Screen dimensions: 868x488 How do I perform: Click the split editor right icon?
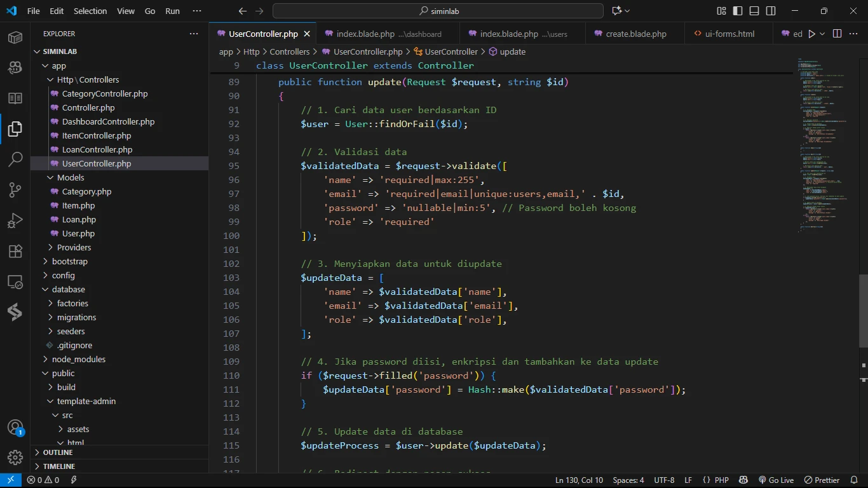(x=837, y=34)
